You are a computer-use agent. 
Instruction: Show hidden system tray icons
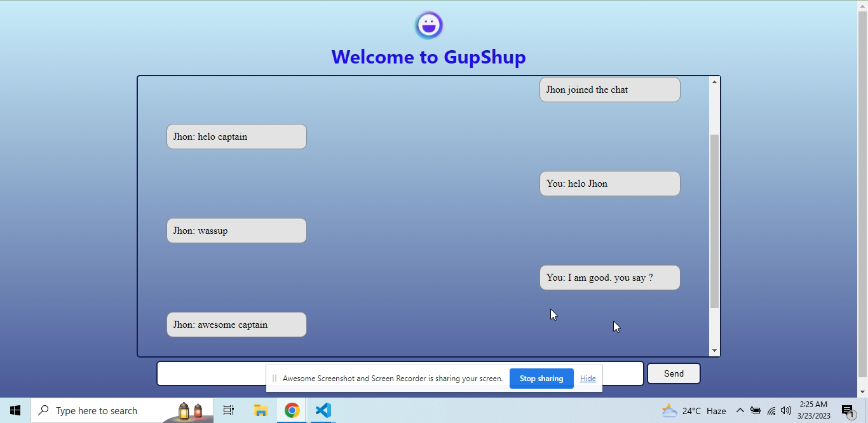[x=740, y=411]
